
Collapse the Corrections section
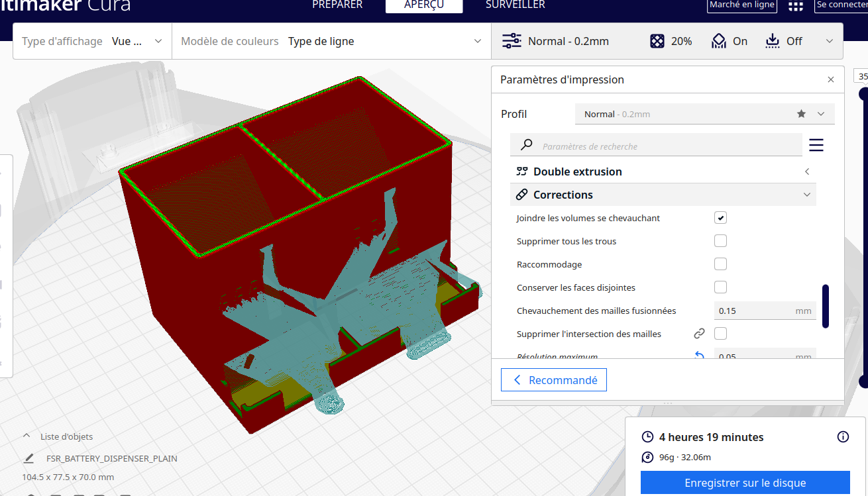[x=663, y=195]
